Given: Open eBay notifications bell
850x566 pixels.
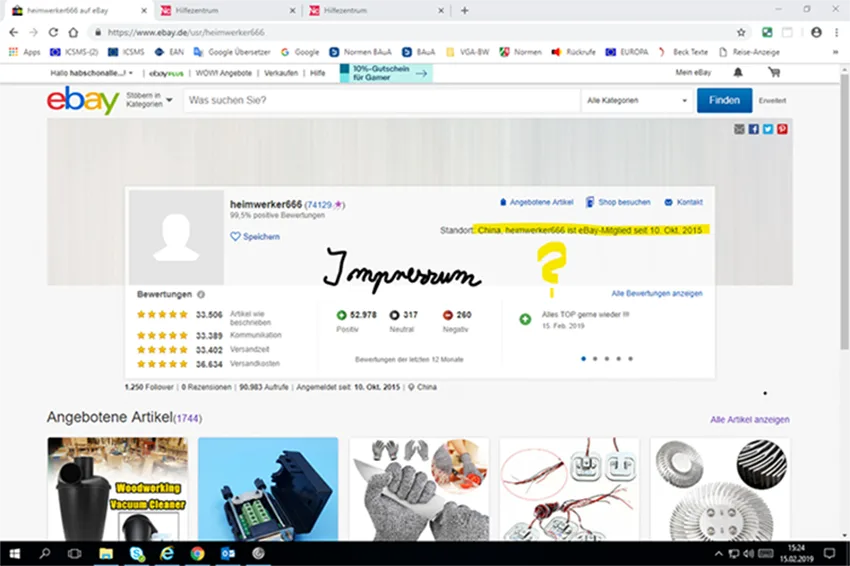Looking at the screenshot, I should (738, 72).
